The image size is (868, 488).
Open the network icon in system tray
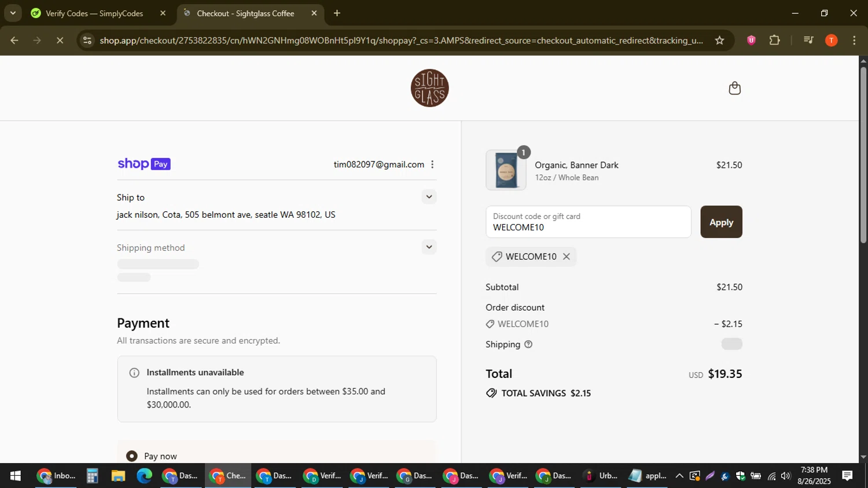pyautogui.click(x=771, y=476)
